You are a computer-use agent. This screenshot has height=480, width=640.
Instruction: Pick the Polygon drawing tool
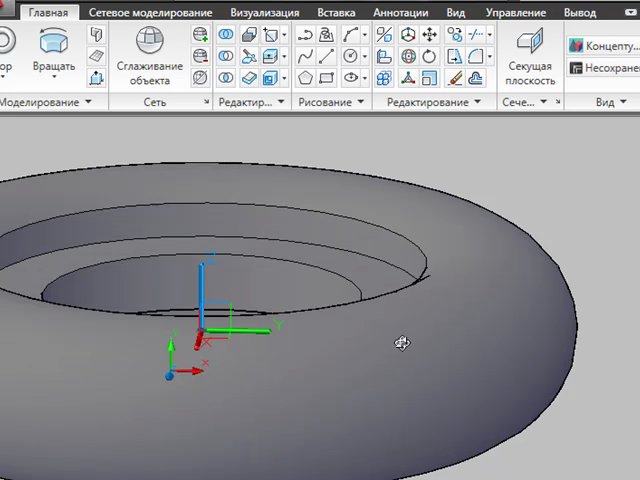pyautogui.click(x=305, y=78)
